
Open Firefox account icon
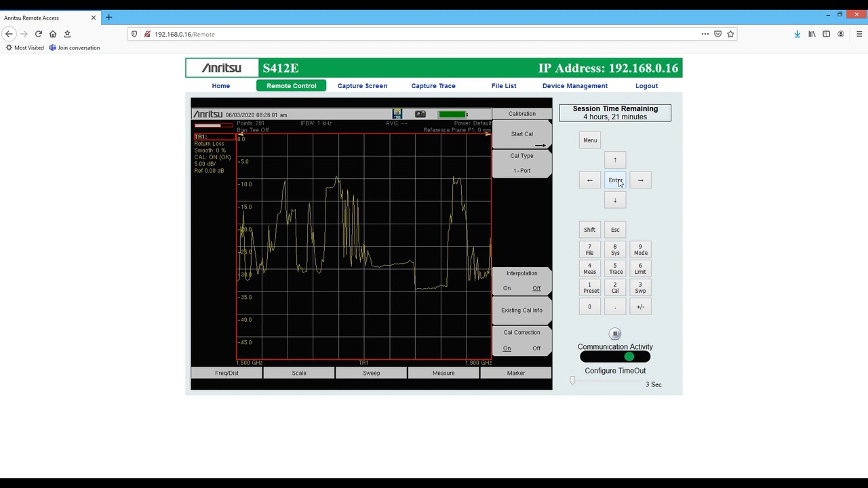[x=841, y=34]
